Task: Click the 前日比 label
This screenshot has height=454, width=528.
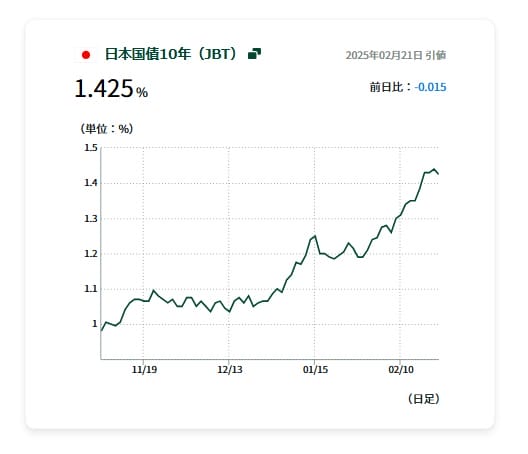Action: point(387,87)
